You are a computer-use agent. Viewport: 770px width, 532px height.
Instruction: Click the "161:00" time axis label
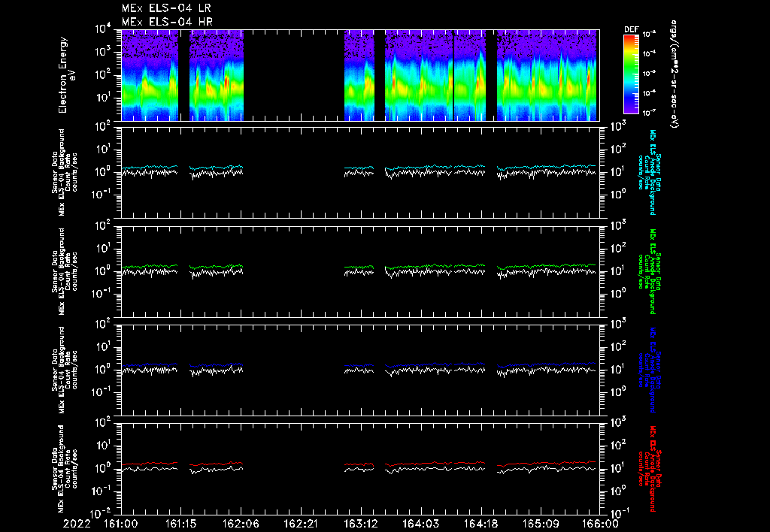pos(121,524)
